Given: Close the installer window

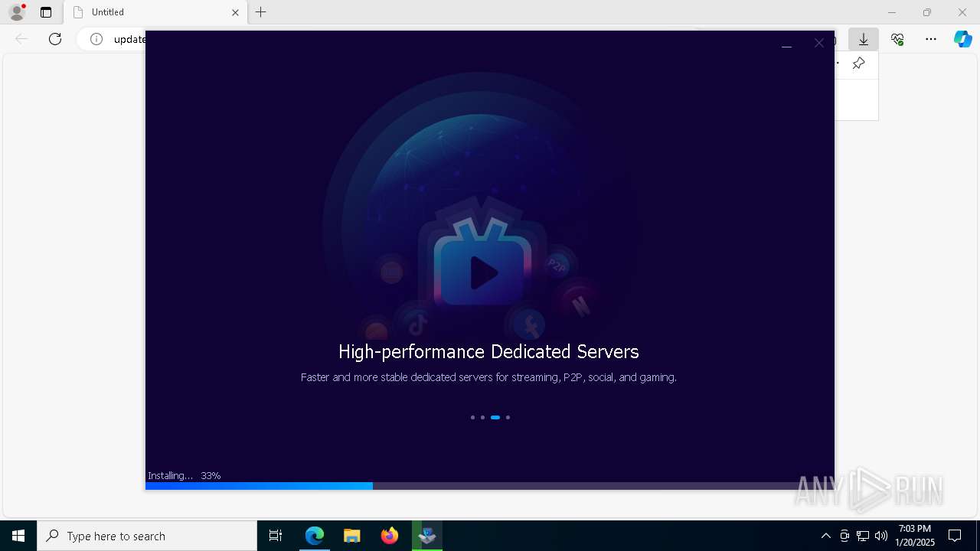Looking at the screenshot, I should 819,43.
